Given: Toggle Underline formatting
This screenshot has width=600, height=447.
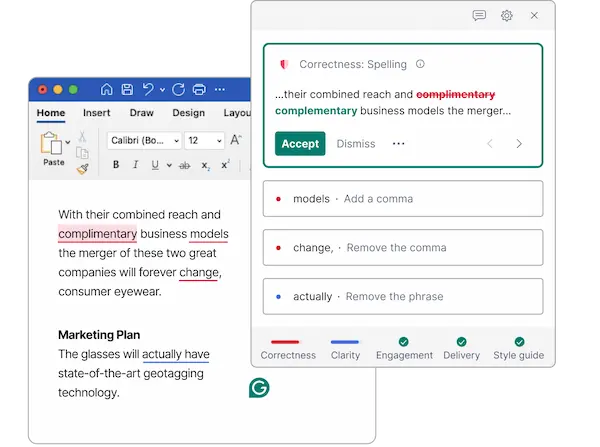Looking at the screenshot, I should click(155, 165).
